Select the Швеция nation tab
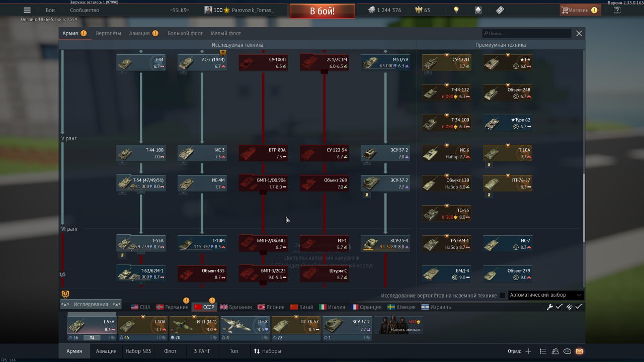644x362 pixels. pos(402,307)
